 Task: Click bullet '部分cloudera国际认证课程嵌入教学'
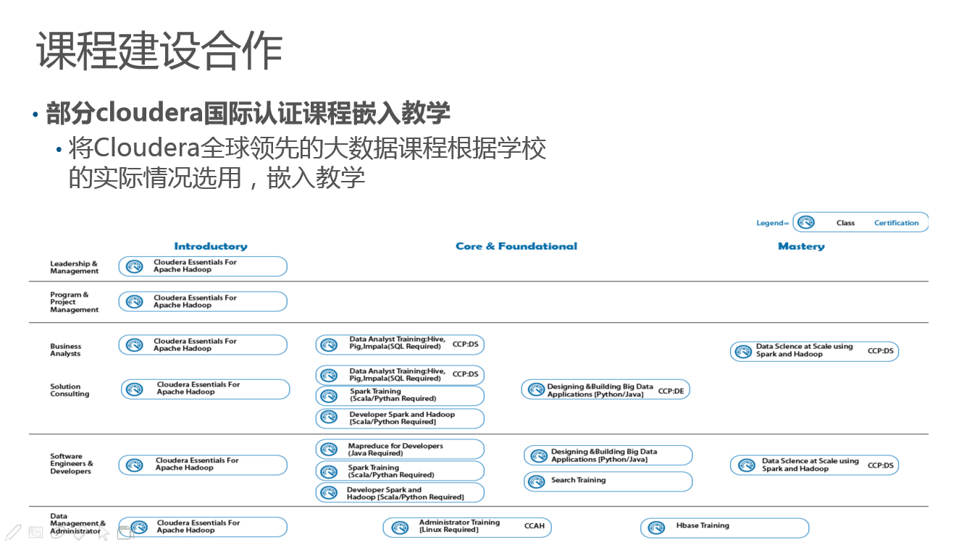click(248, 113)
